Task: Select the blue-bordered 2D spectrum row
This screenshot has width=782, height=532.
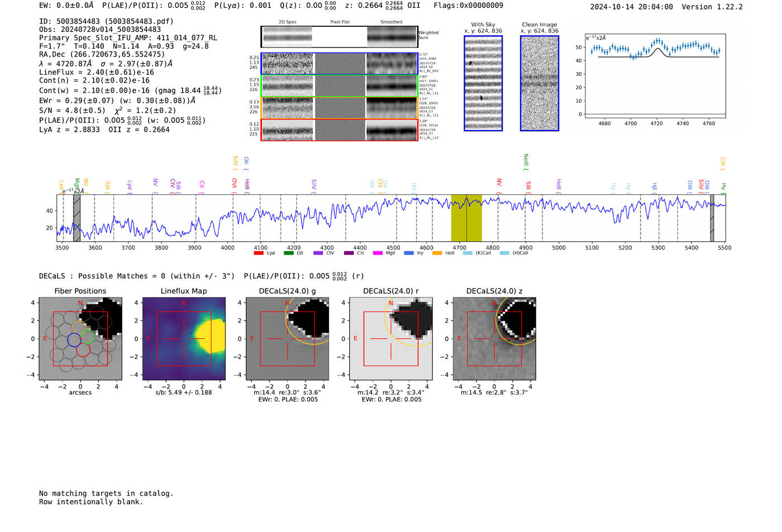Action: [x=339, y=64]
